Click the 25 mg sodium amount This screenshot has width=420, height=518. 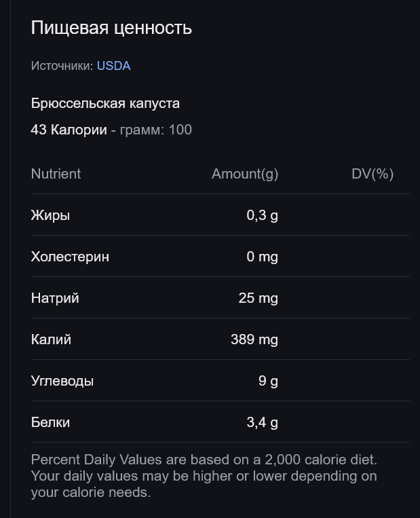click(259, 298)
